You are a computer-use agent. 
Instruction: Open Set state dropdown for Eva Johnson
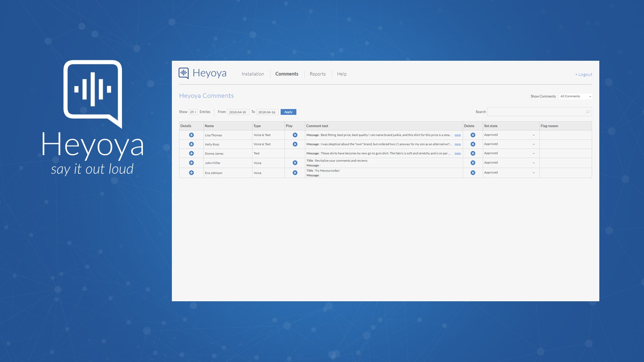[x=510, y=173]
